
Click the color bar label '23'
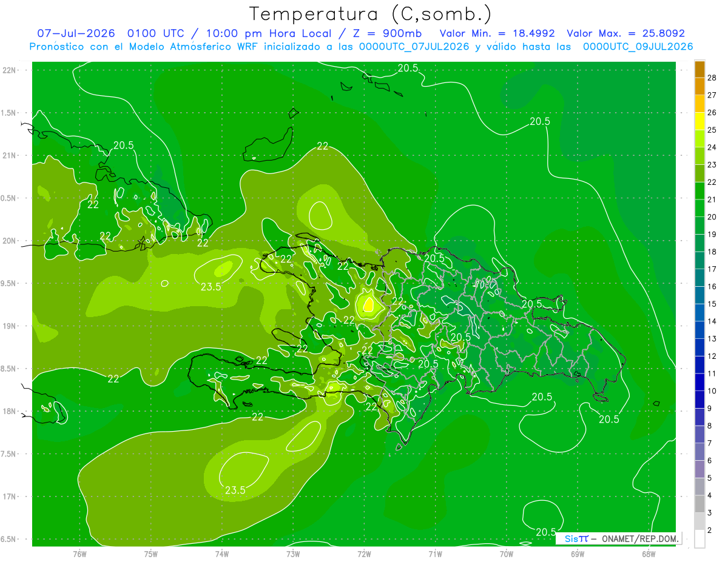pyautogui.click(x=712, y=164)
